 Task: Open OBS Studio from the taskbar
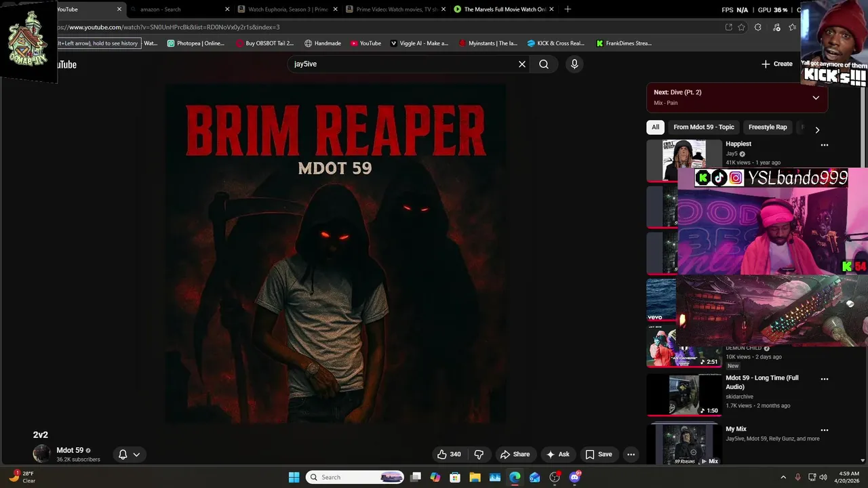pos(555,477)
